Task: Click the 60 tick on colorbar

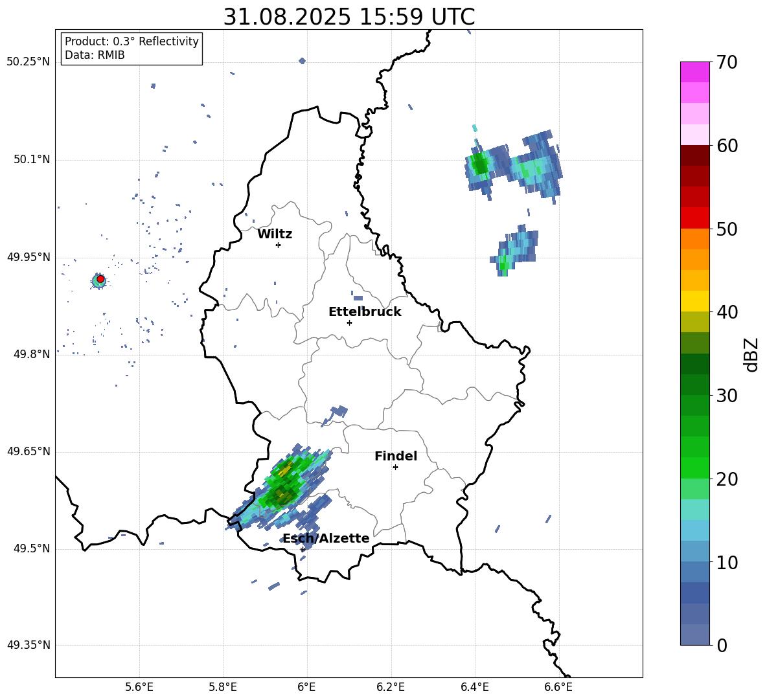Action: pos(727,146)
